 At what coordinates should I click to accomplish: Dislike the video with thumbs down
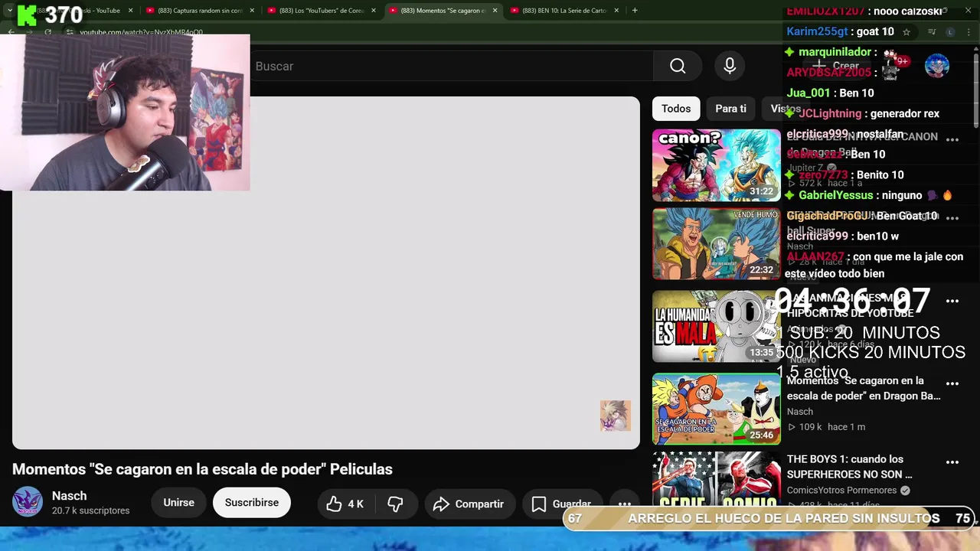pos(395,504)
